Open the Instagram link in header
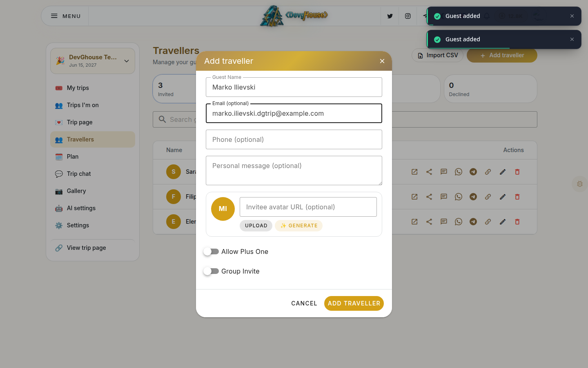The width and height of the screenshot is (588, 368). click(x=408, y=16)
